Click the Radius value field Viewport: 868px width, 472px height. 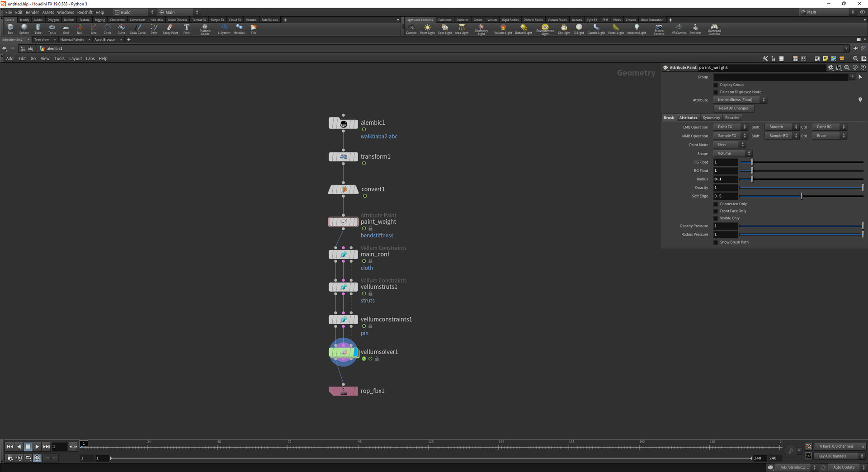[726, 179]
